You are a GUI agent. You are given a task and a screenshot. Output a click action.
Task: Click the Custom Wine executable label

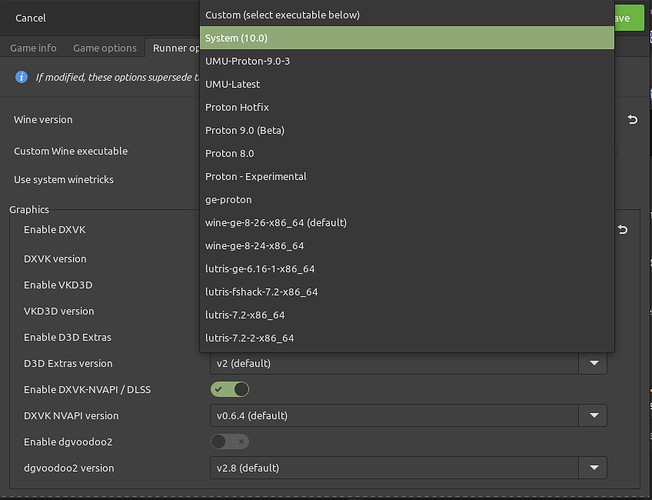coord(71,151)
